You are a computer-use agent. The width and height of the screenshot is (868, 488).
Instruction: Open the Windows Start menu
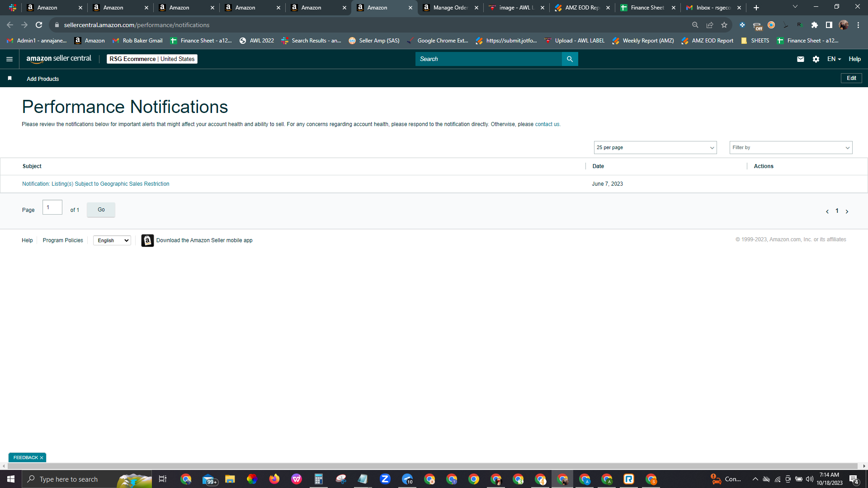point(11,479)
